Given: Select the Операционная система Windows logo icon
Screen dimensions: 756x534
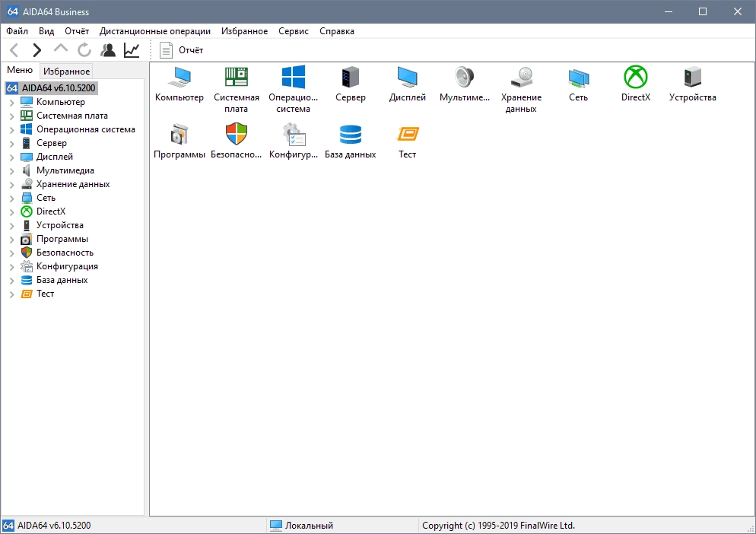Looking at the screenshot, I should pos(293,78).
